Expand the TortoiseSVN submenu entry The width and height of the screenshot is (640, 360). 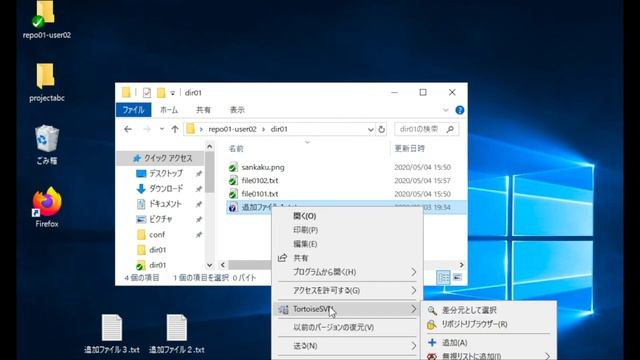tap(347, 309)
